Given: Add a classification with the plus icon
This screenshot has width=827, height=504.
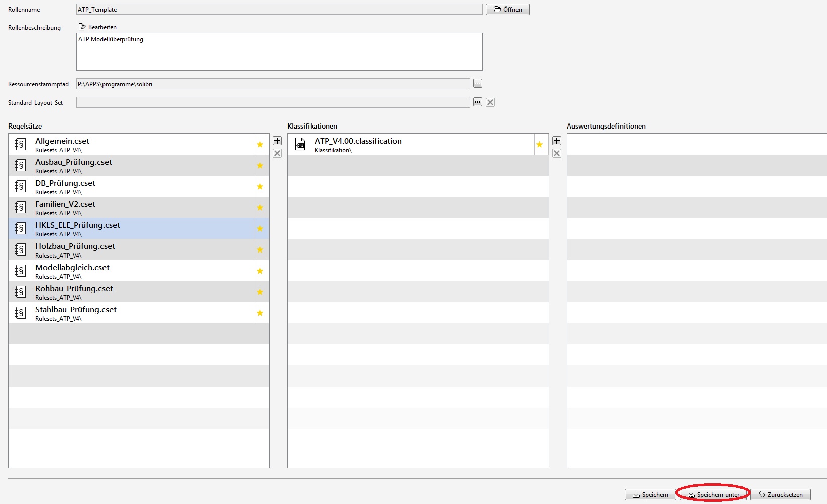Looking at the screenshot, I should point(557,141).
